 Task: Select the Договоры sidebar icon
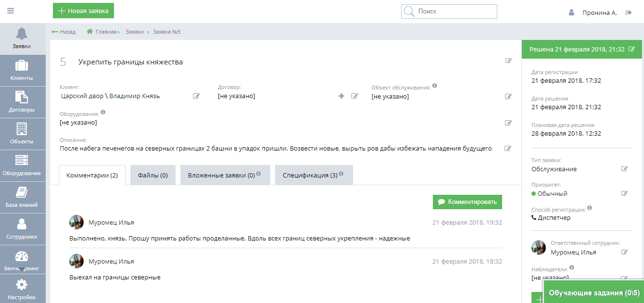23,102
